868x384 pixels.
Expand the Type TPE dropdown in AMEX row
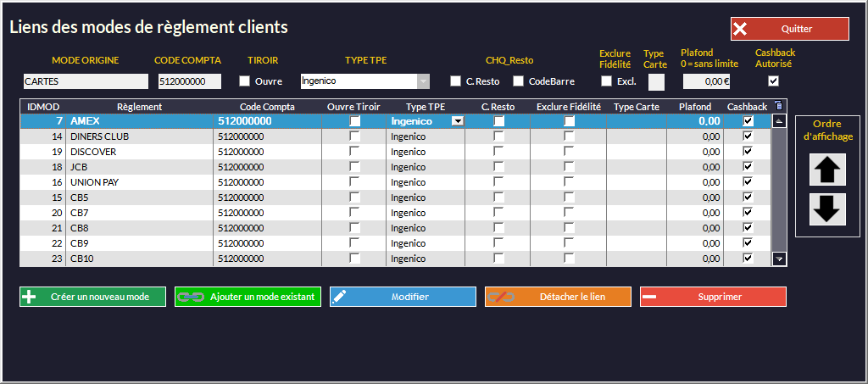458,121
